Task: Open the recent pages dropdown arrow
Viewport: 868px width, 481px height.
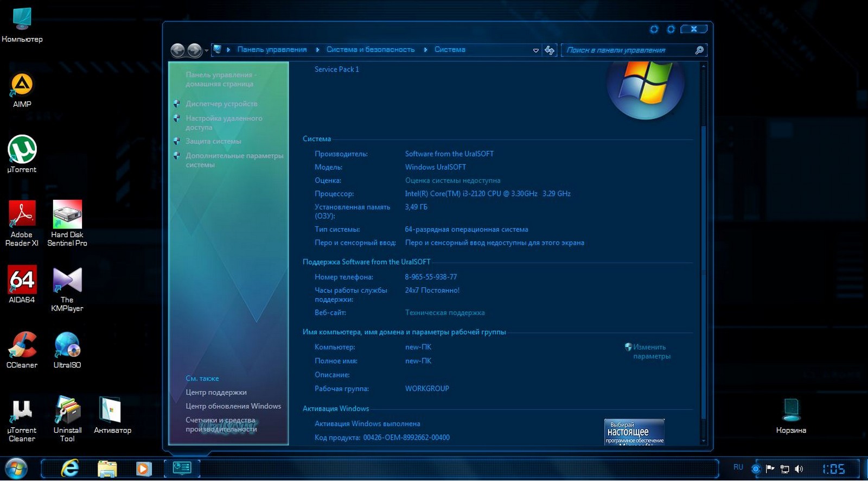Action: [206, 51]
